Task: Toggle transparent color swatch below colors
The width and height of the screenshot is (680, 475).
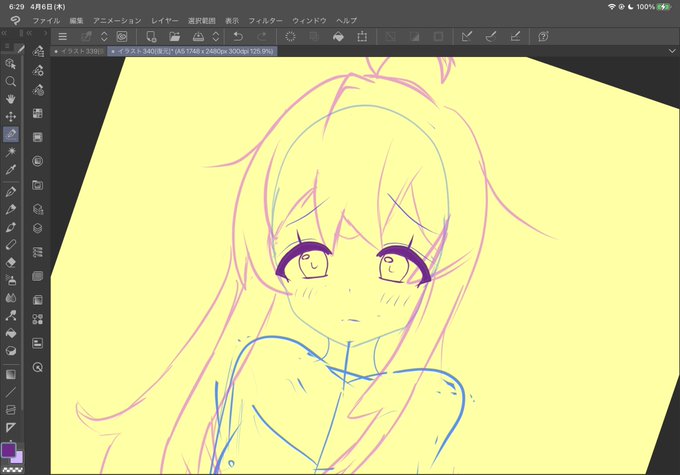Action: coord(13,469)
